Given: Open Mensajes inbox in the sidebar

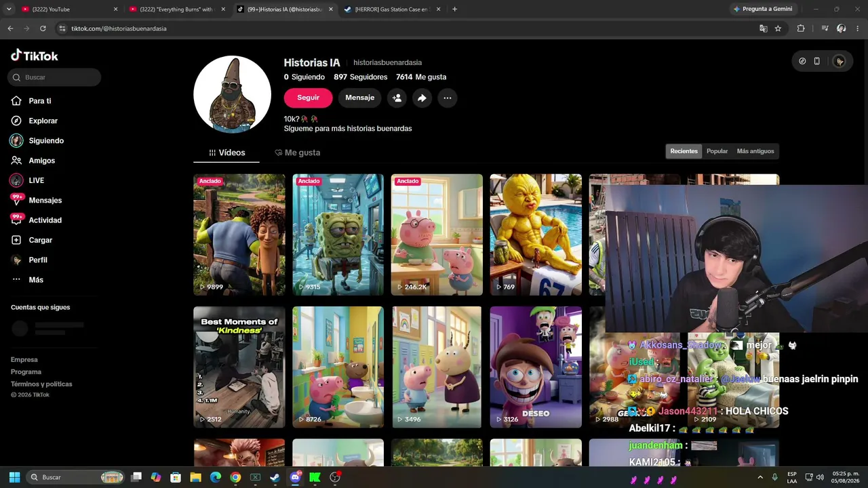Looking at the screenshot, I should pos(45,200).
